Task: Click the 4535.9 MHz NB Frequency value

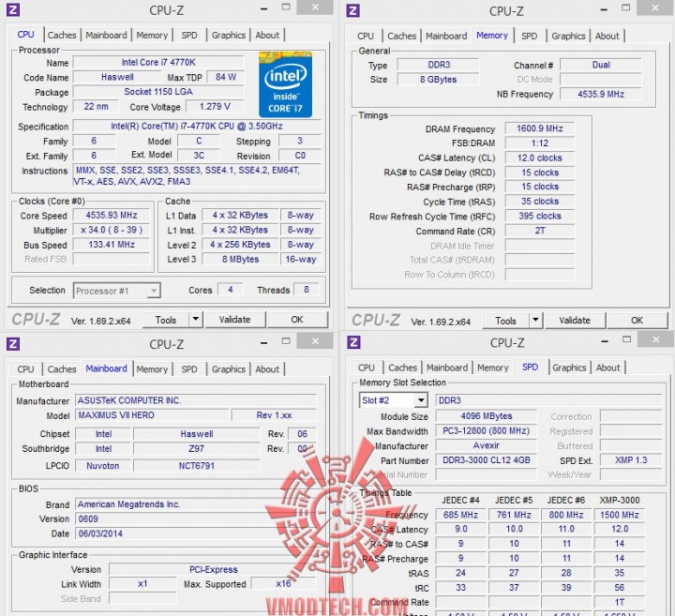Action: tap(601, 94)
